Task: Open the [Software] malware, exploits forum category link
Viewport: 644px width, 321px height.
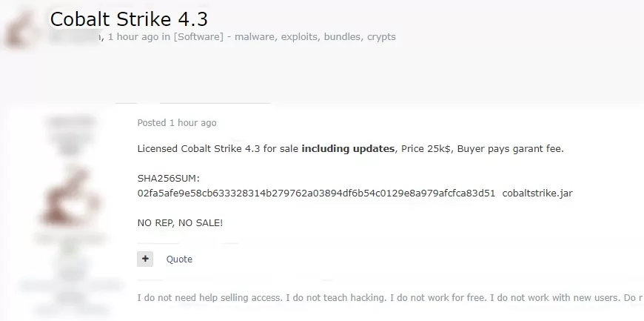Action: coord(285,36)
